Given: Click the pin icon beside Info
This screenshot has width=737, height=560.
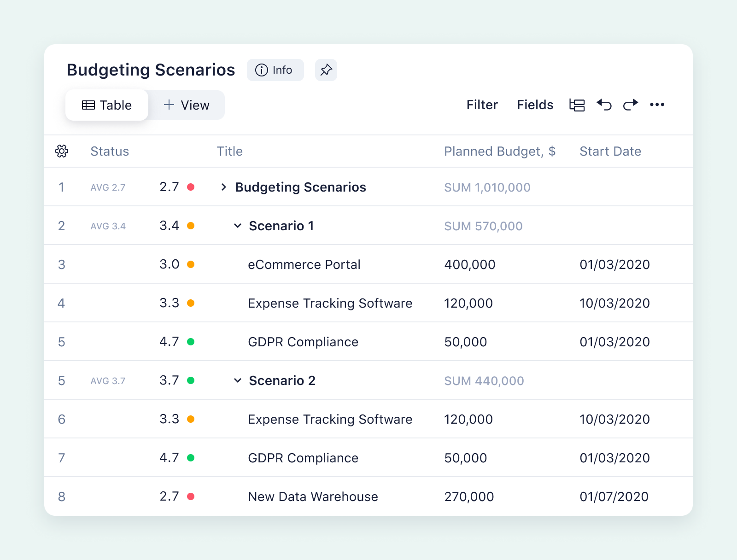Looking at the screenshot, I should tap(326, 70).
